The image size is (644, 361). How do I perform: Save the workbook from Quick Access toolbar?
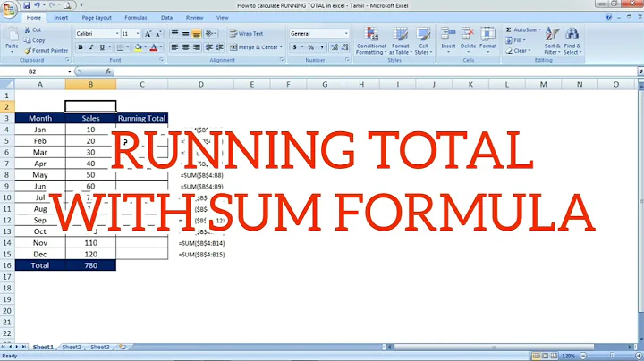[27, 5]
